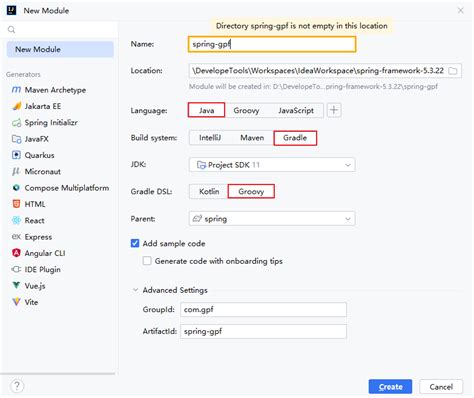The width and height of the screenshot is (474, 398).
Task: Click the Vue.js generator icon
Action: click(x=16, y=286)
